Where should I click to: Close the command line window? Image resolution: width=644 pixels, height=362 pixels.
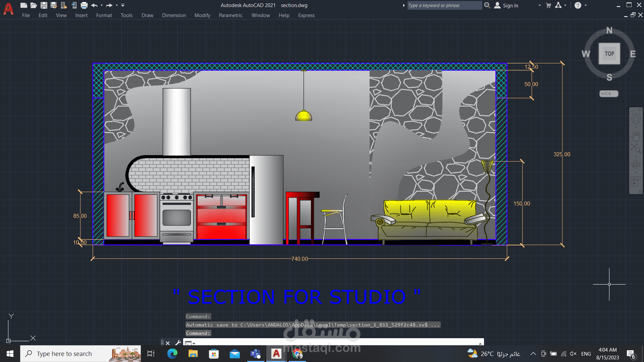(x=168, y=343)
